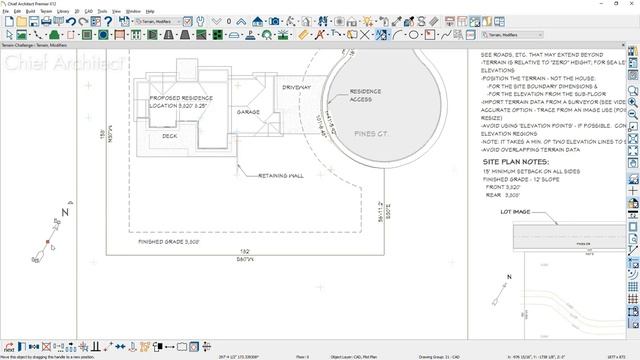Click the SITE PLAN NOTES heading
Image resolution: width=640 pixels, height=360 pixels.
click(516, 162)
